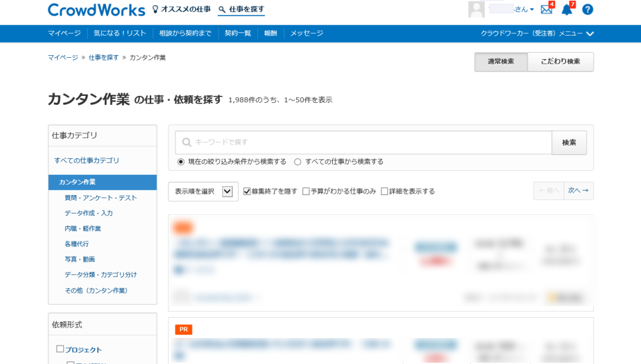
Task: Select その他（カンタン作業） subcategory
Action: (96, 290)
